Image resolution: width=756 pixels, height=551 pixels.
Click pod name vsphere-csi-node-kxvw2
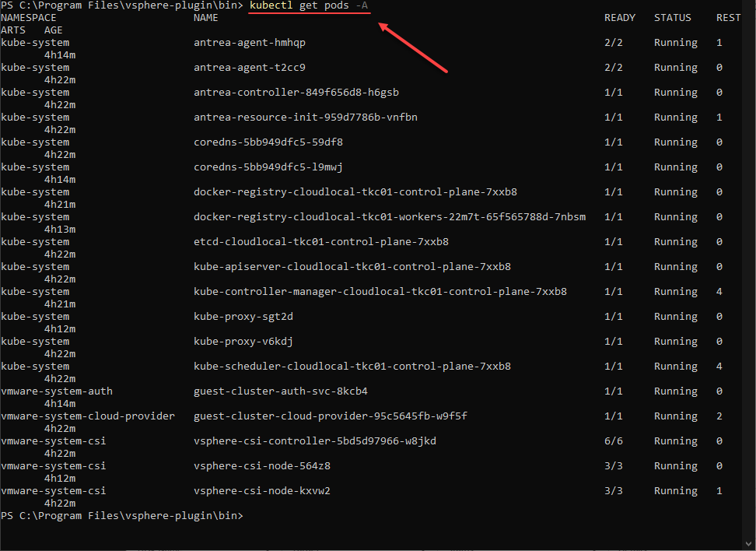tap(262, 491)
